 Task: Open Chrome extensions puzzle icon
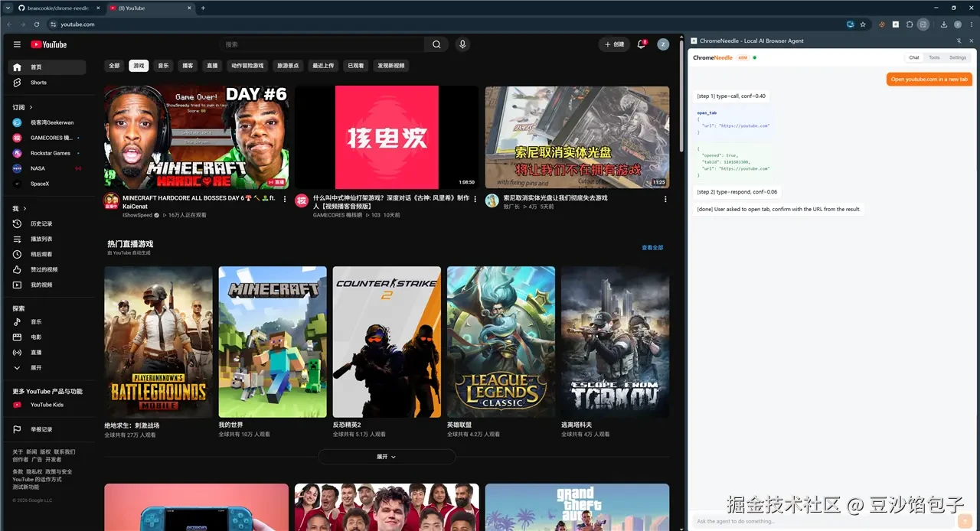click(910, 24)
